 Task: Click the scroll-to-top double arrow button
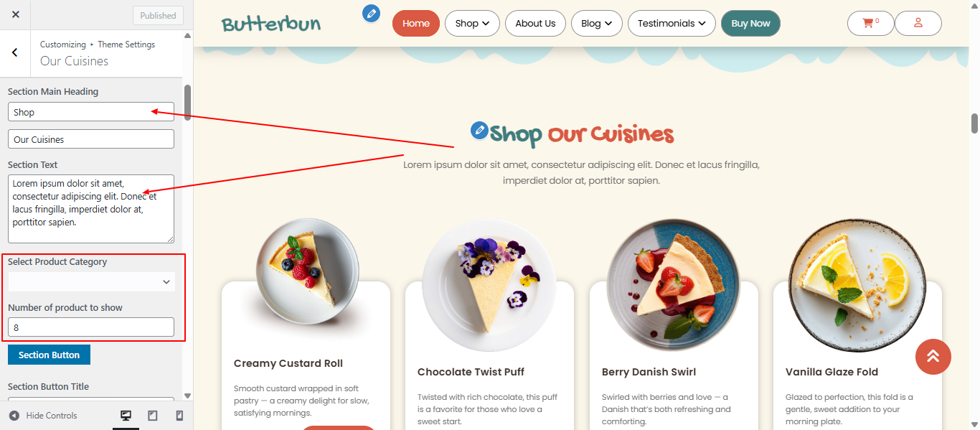pos(933,356)
